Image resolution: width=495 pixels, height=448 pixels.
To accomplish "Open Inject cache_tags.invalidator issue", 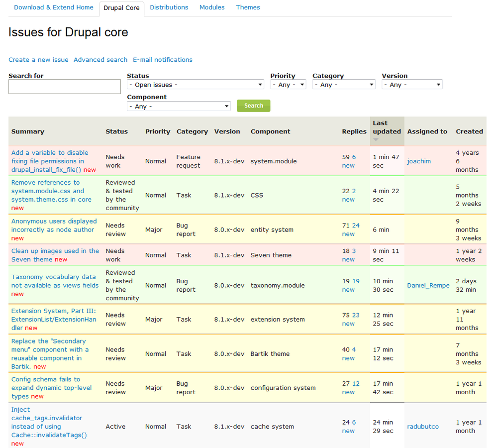I will pyautogui.click(x=49, y=422).
